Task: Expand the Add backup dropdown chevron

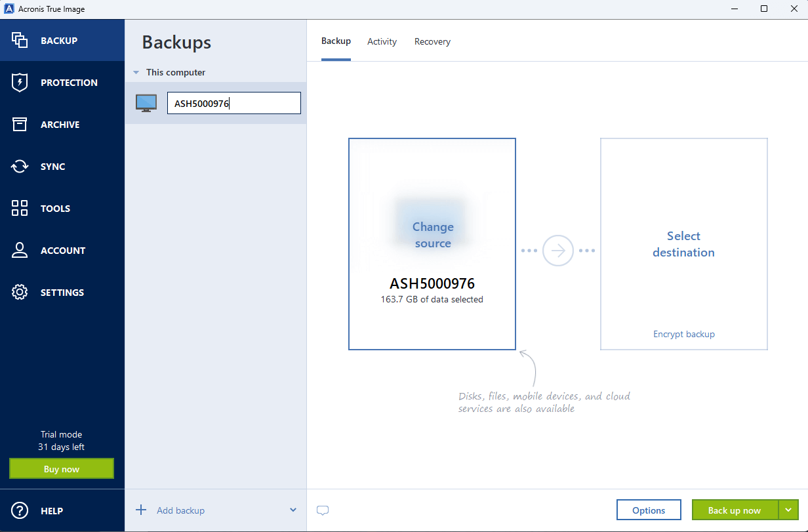Action: [294, 510]
